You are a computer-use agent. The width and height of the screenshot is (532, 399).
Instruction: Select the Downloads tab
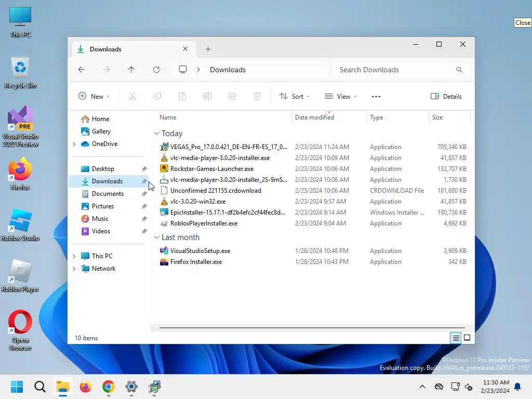click(x=132, y=49)
